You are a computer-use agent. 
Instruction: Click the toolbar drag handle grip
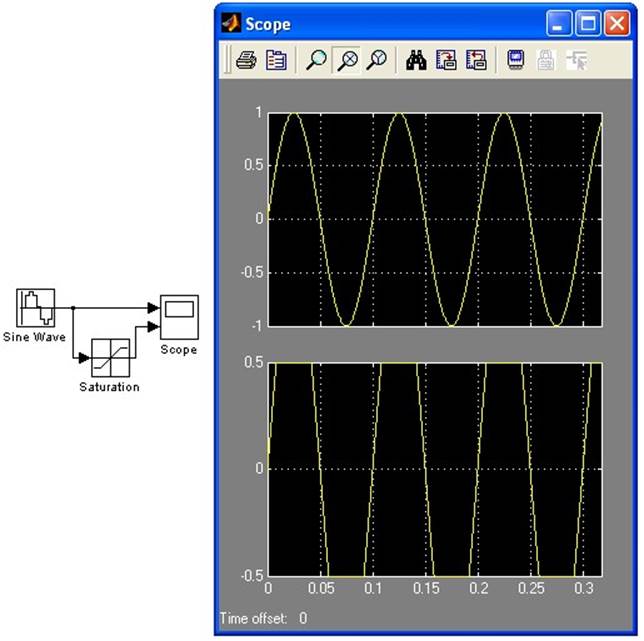point(227,60)
